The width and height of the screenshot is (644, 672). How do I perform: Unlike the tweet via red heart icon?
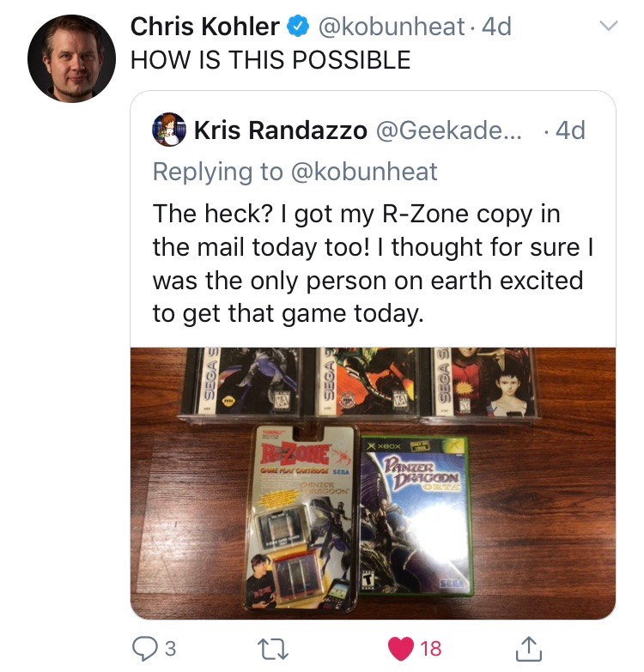[401, 649]
